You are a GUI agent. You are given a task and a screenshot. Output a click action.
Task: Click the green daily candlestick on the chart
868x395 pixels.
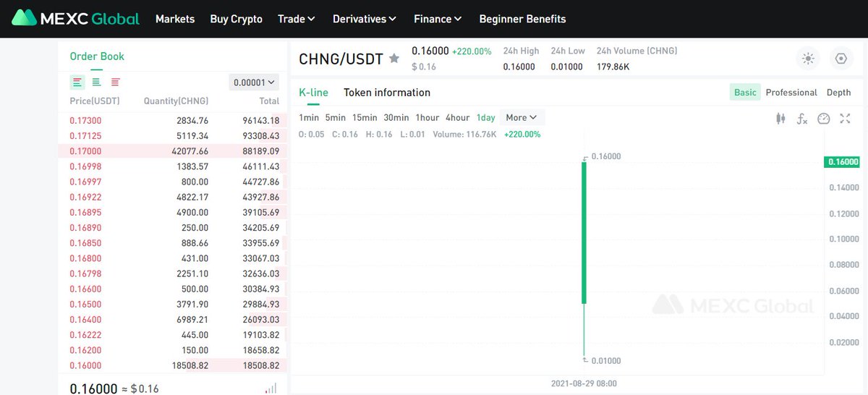coord(583,232)
